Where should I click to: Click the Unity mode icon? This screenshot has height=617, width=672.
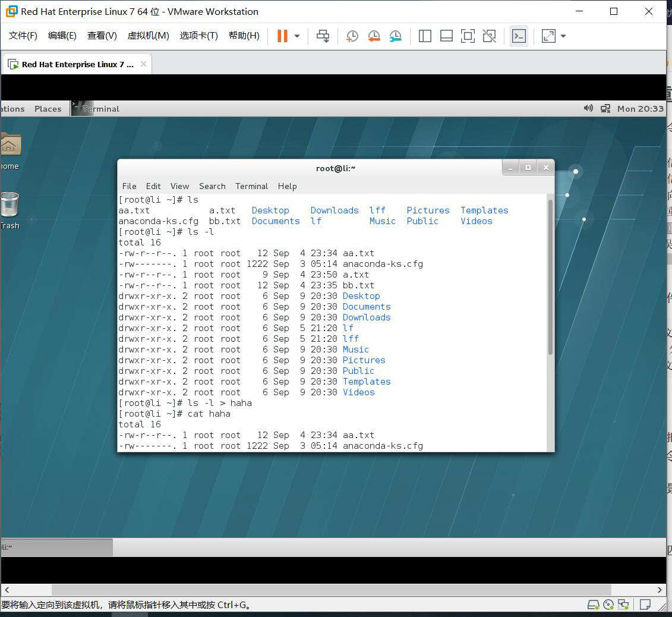(x=489, y=36)
